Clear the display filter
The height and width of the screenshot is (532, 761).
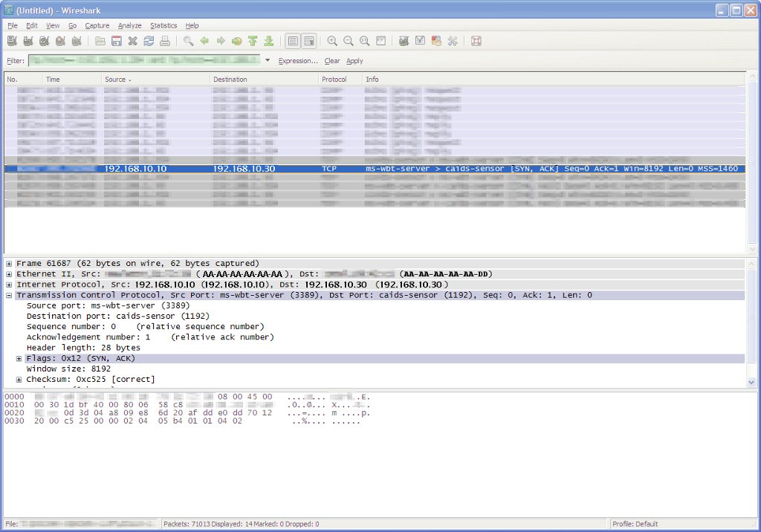pyautogui.click(x=332, y=61)
